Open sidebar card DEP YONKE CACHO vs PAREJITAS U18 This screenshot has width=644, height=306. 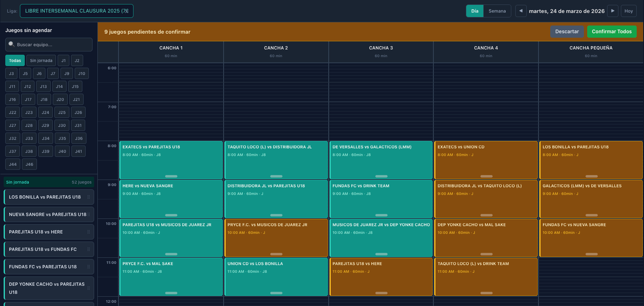(49, 288)
